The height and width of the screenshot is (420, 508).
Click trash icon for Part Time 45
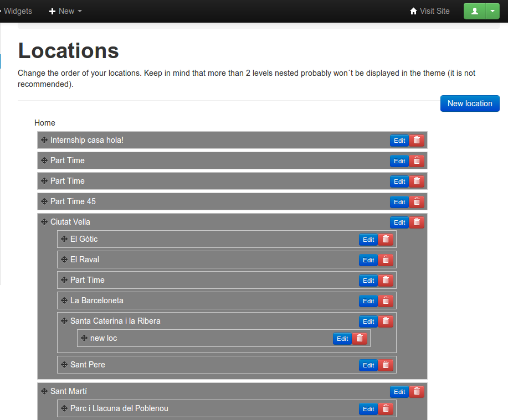(417, 202)
